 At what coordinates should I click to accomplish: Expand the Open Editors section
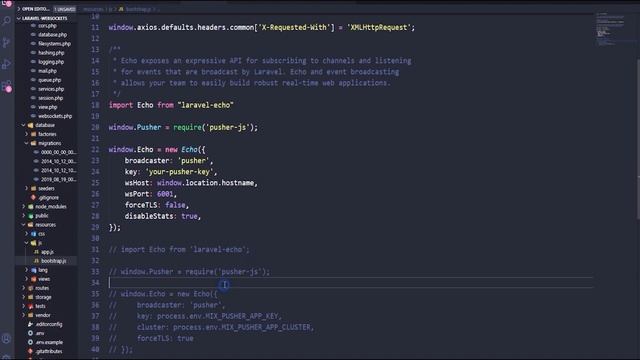19,9
